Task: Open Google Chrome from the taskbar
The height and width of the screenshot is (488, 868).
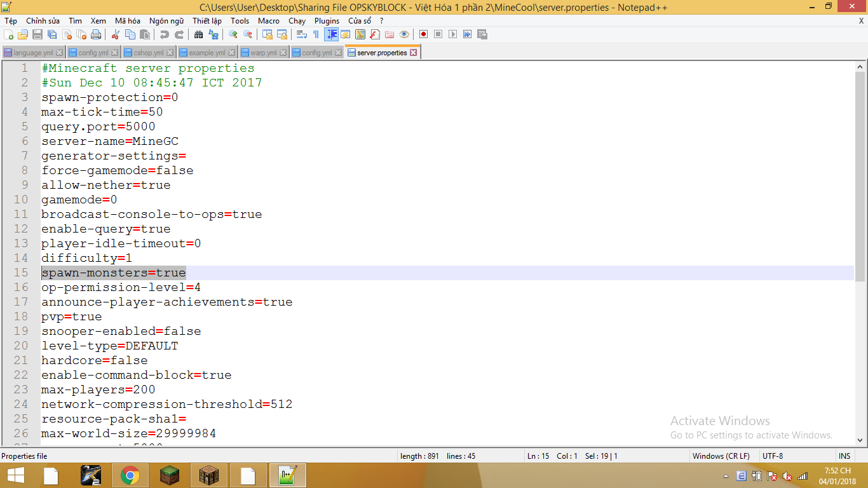Action: click(130, 475)
